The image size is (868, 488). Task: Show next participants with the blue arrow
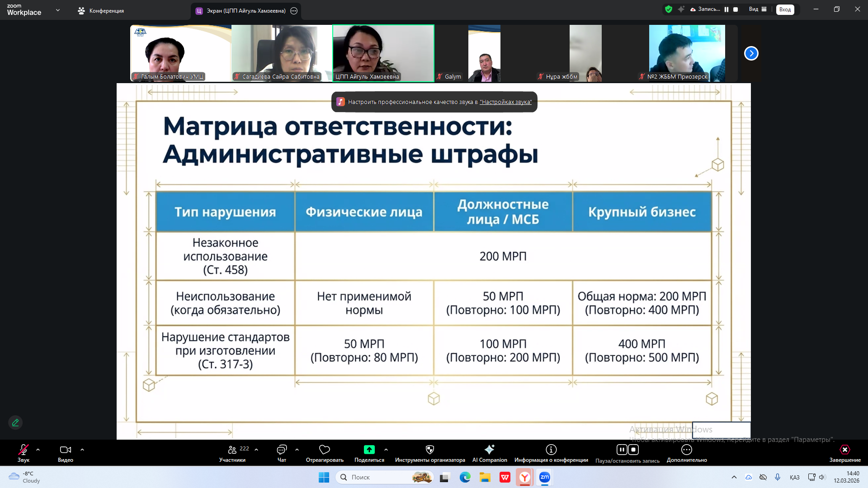[x=751, y=53]
